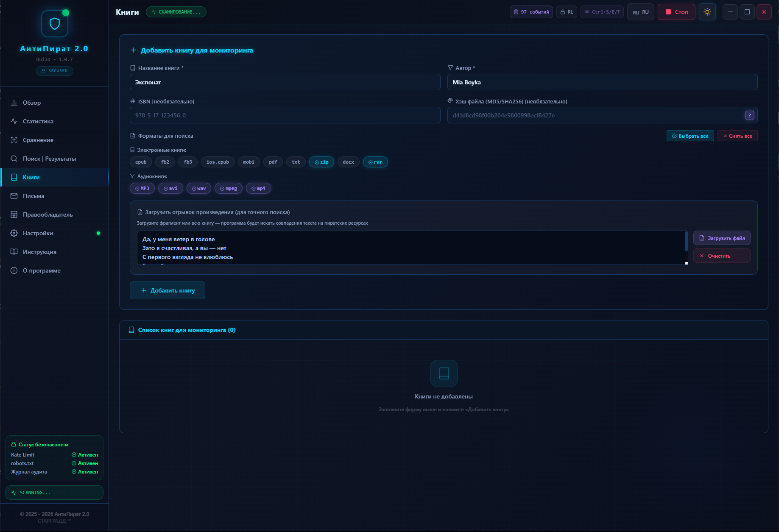Show О программе info
This screenshot has width=779, height=532.
coord(54,270)
